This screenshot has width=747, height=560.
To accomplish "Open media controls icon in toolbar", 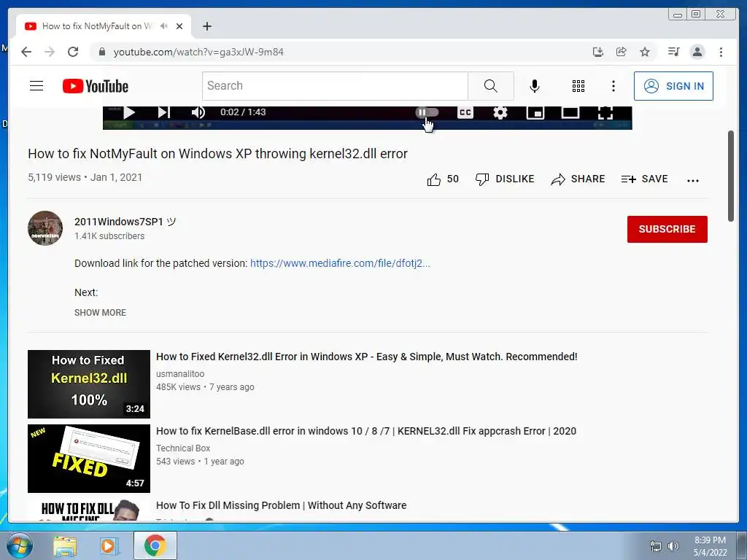I will click(x=673, y=52).
